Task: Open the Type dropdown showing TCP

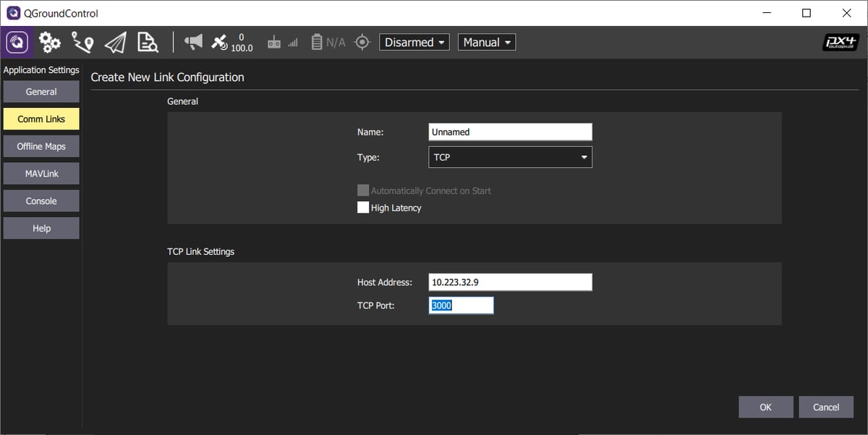Action: [510, 156]
